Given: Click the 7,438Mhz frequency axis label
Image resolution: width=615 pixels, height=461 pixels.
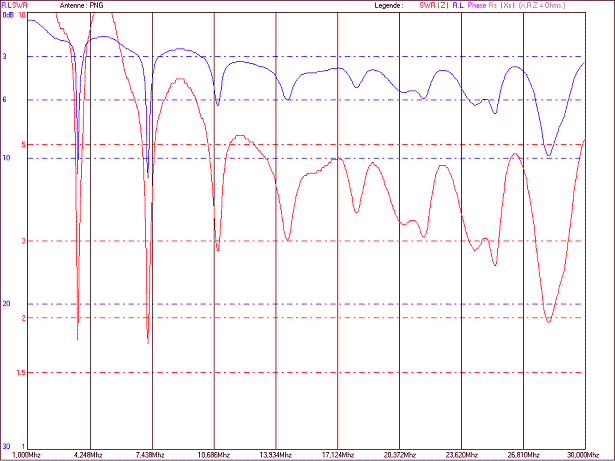Looking at the screenshot, I should (x=150, y=455).
